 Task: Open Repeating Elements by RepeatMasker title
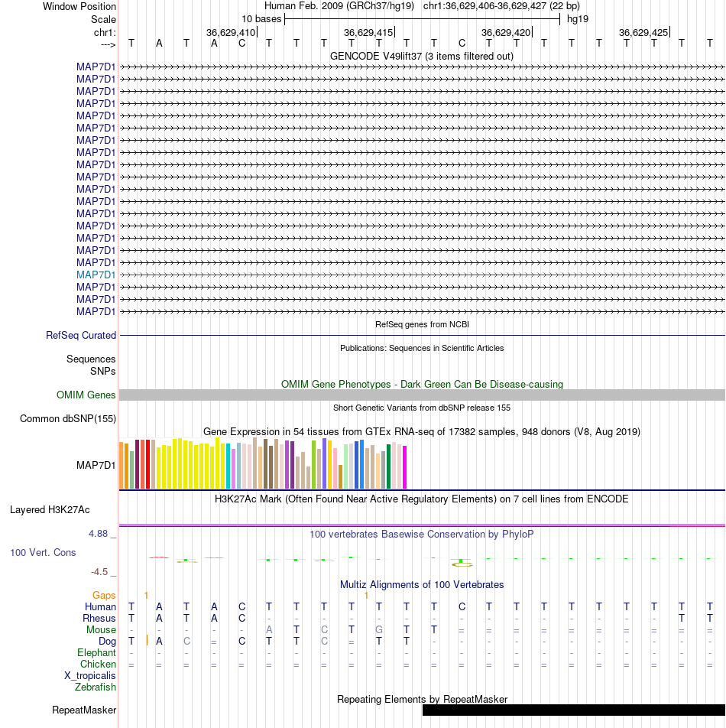[x=422, y=699]
